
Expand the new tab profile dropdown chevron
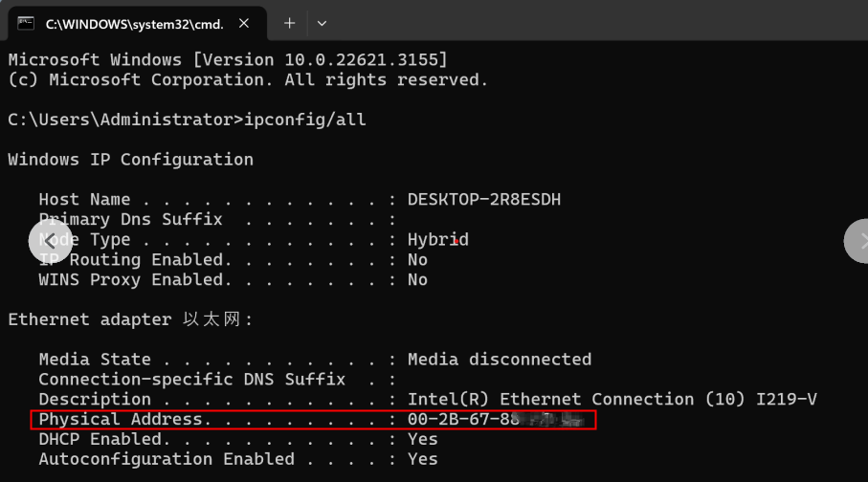point(322,23)
